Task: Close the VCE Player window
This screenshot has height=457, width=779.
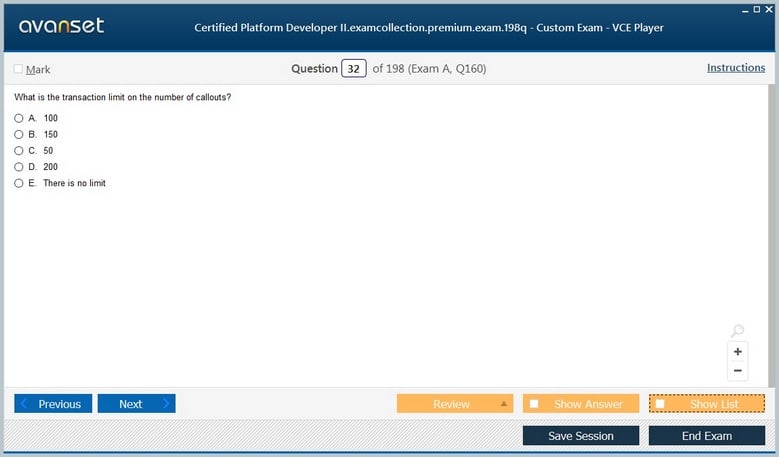Action: 769,9
